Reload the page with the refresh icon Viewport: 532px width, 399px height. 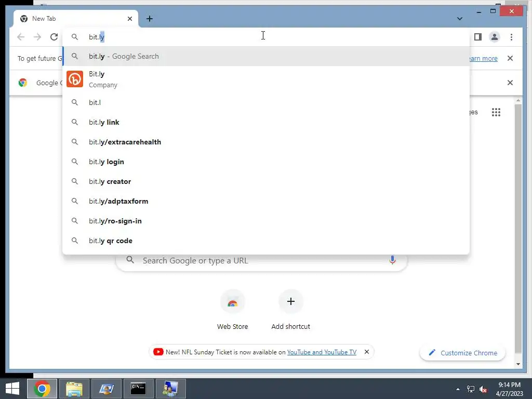tap(54, 37)
